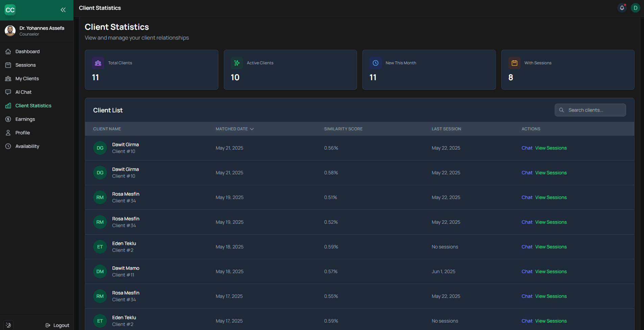Select the Sessions icon in sidebar
Viewport: 644px width, 330px height.
coord(8,65)
